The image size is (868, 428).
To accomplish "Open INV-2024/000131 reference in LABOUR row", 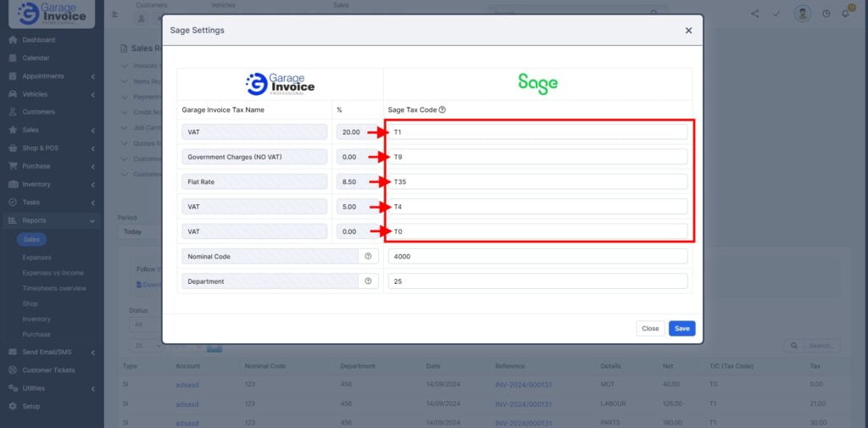I will click(x=524, y=404).
